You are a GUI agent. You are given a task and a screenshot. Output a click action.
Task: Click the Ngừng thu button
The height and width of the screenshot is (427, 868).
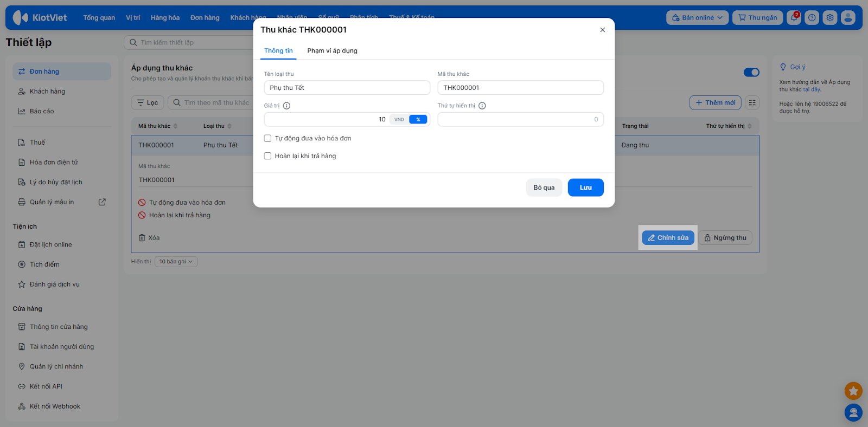point(725,238)
